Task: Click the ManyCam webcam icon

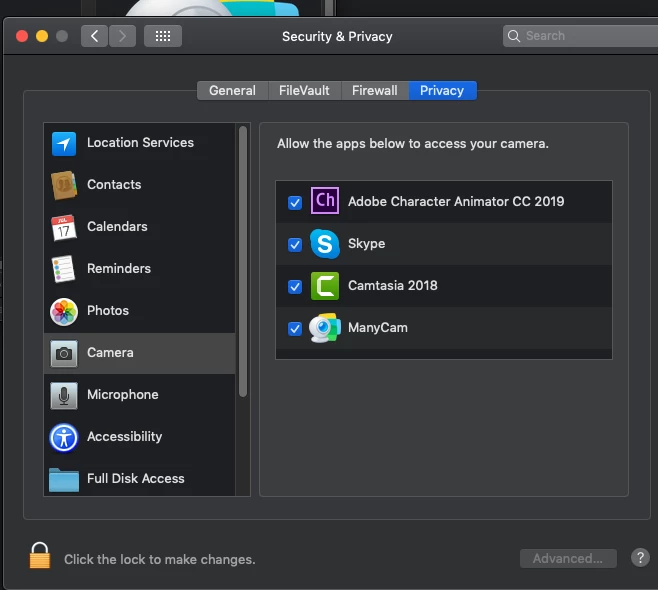Action: click(x=325, y=328)
